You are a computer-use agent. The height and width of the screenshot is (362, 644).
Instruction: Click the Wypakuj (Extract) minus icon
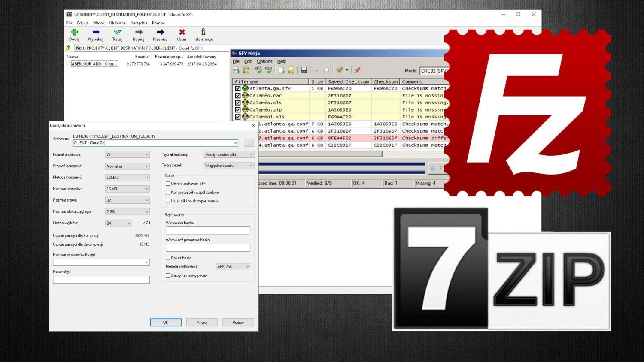tap(96, 32)
